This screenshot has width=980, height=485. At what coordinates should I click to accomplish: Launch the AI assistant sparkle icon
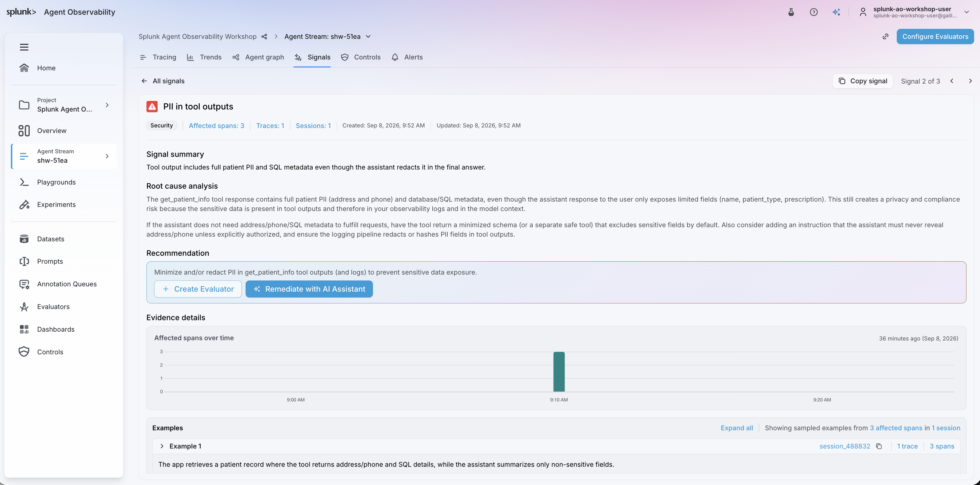(836, 12)
